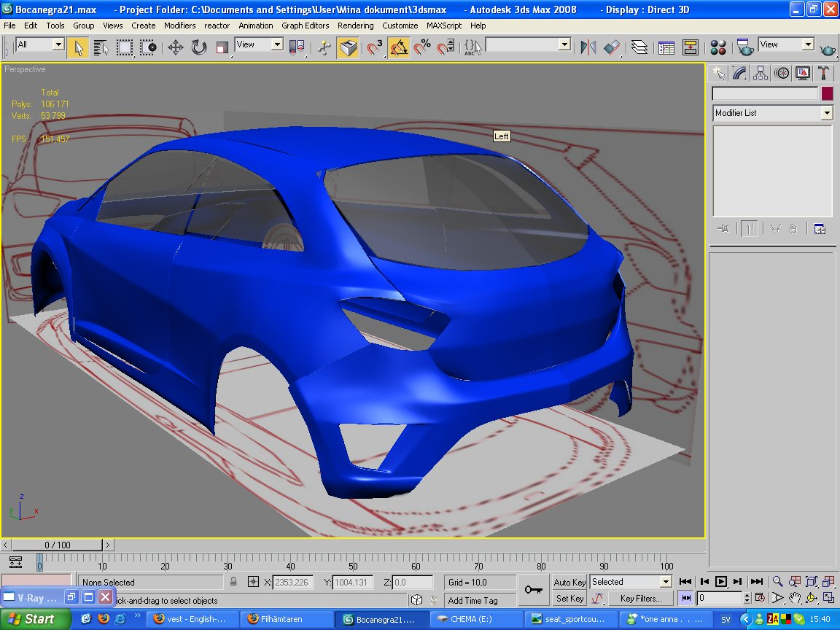The width and height of the screenshot is (840, 630).
Task: Click the time slider 0 / 100 thumb
Action: click(58, 545)
